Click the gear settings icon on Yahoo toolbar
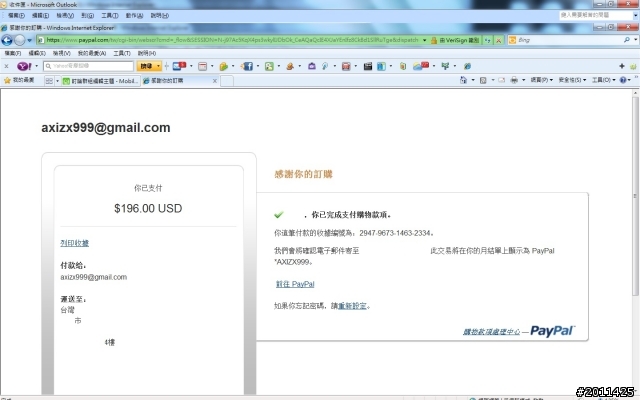The height and width of the screenshot is (400, 640). click(633, 66)
